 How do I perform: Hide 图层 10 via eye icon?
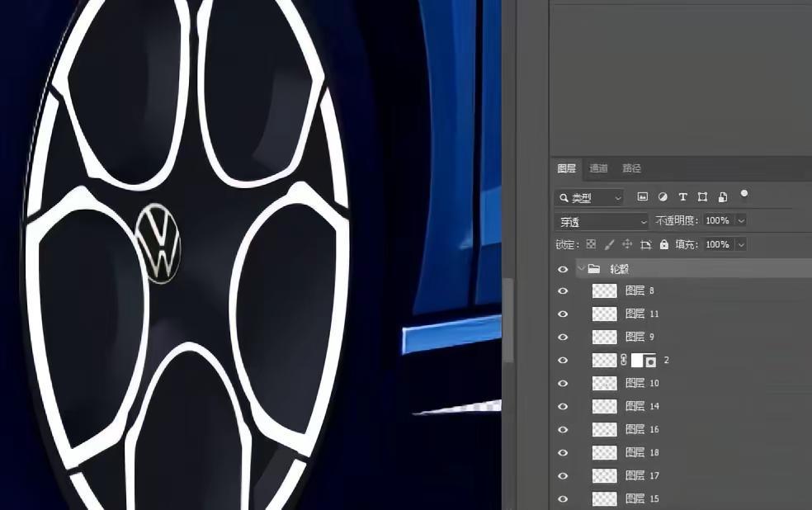tap(563, 383)
